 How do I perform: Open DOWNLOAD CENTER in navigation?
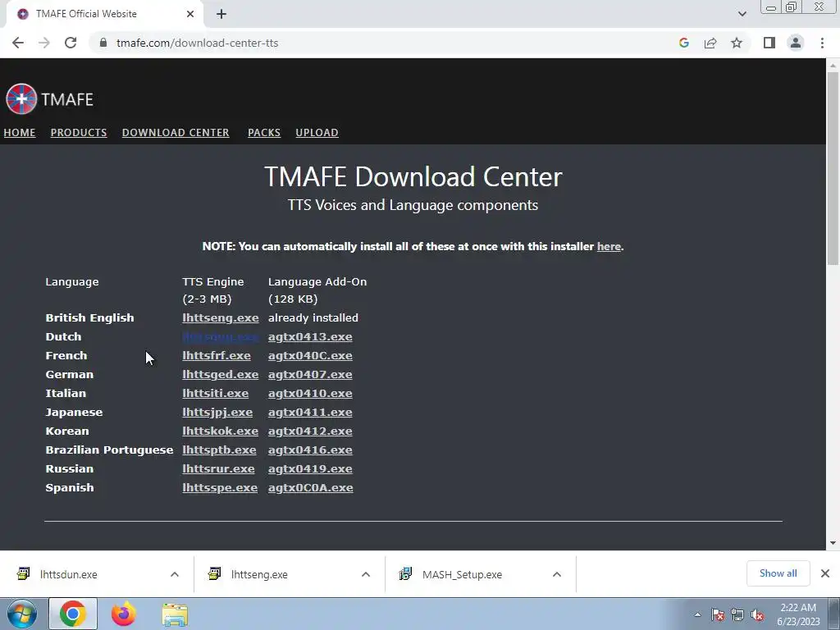176,132
